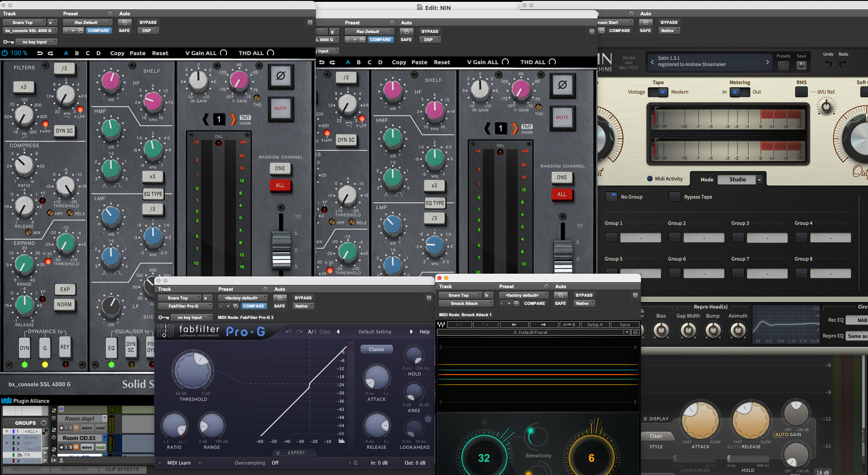Click Satin floppy disk Save icon
This screenshot has width=868, height=475.
[x=802, y=65]
